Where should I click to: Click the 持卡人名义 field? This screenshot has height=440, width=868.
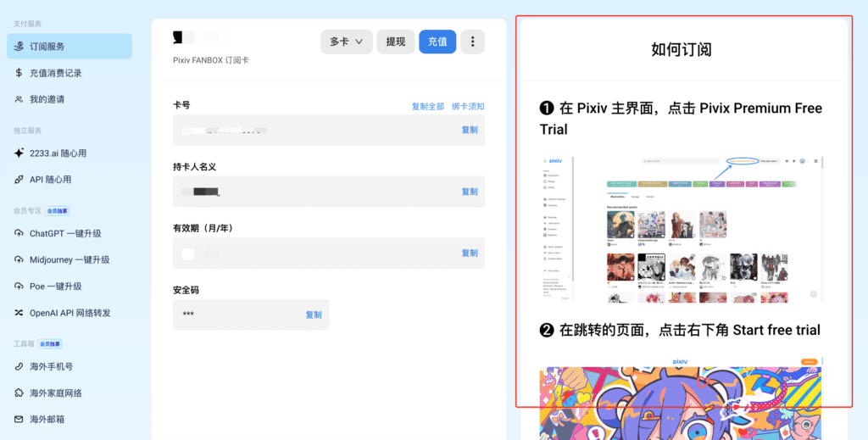tap(329, 192)
